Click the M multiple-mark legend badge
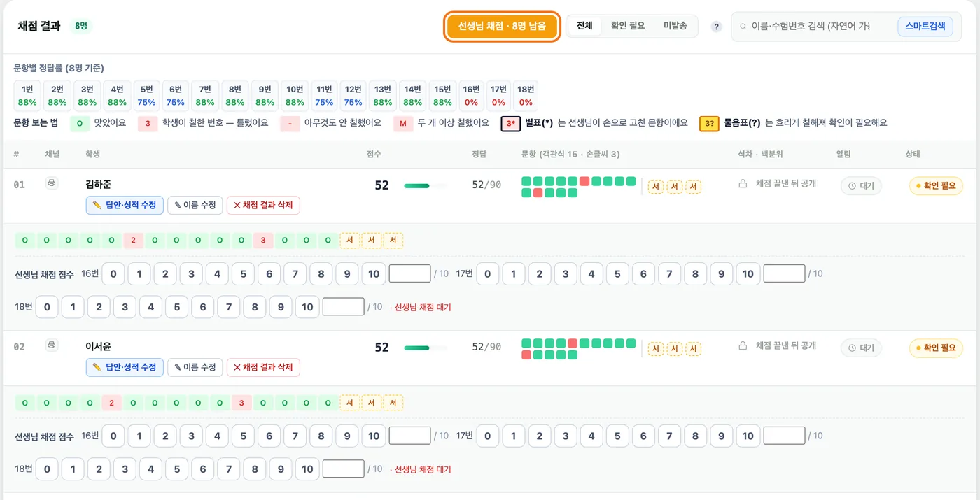Screen dimensions: 980x500 (x=403, y=123)
